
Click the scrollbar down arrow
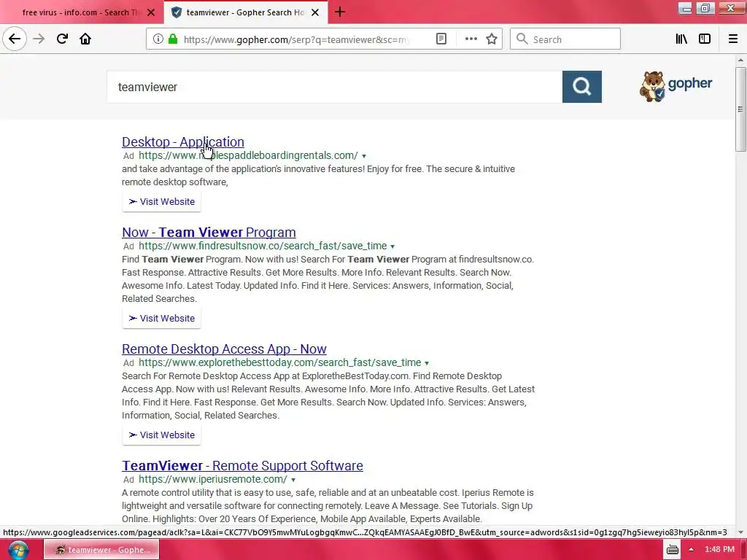(x=740, y=532)
